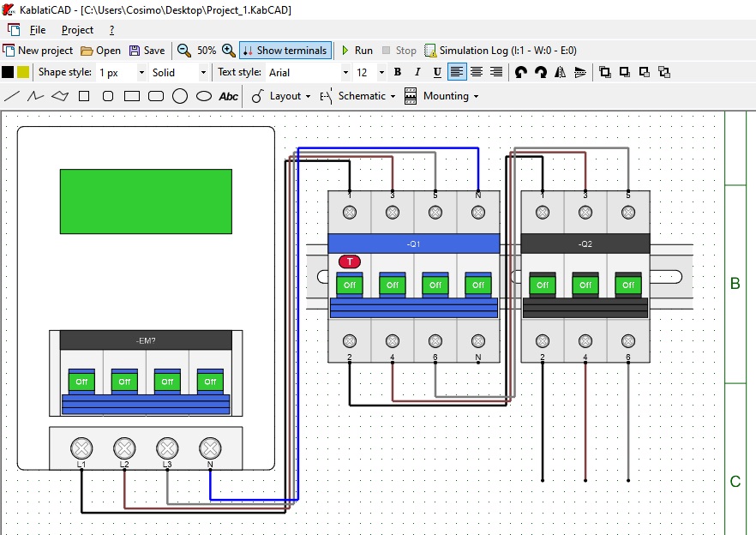This screenshot has width=756, height=535.
Task: Select the rectangle shape tool
Action: point(132,96)
